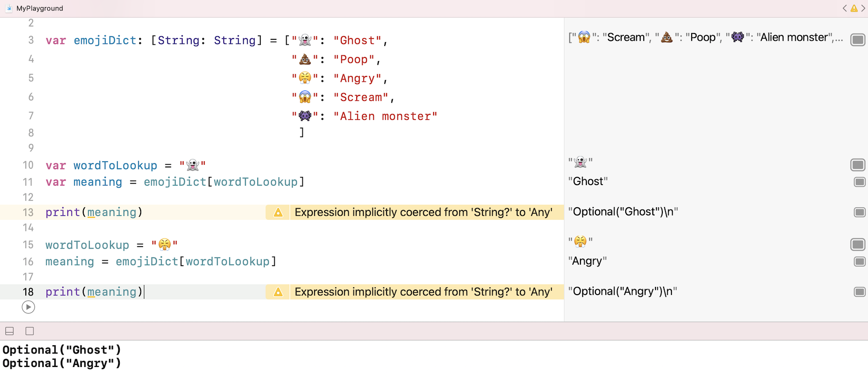Go to next issue with right chevron
The width and height of the screenshot is (868, 386).
863,8
